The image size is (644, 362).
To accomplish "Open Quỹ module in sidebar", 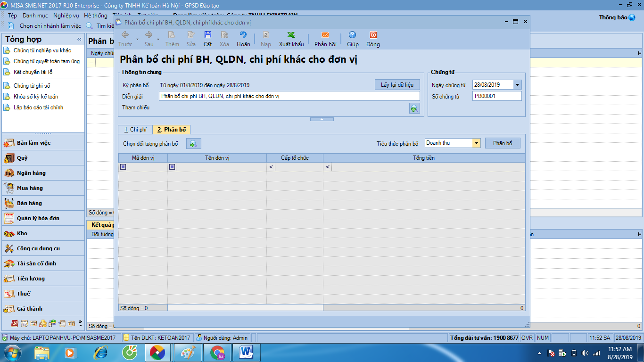I will 43,158.
